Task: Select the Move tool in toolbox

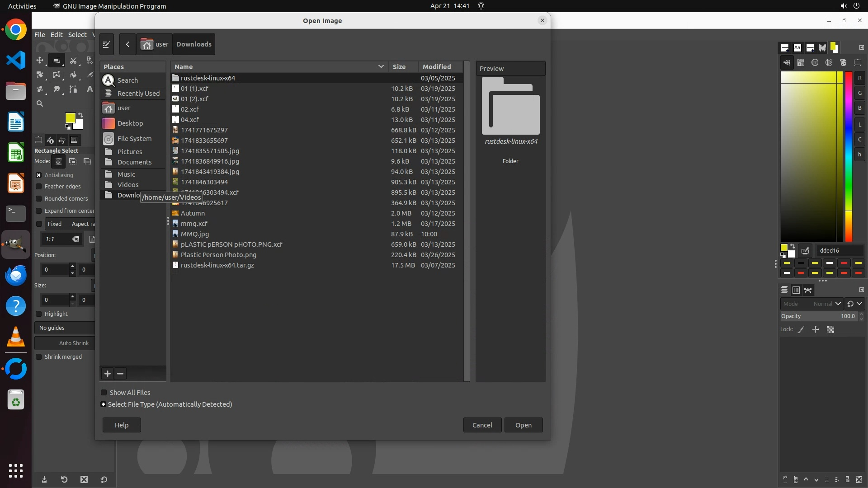Action: pyautogui.click(x=40, y=60)
